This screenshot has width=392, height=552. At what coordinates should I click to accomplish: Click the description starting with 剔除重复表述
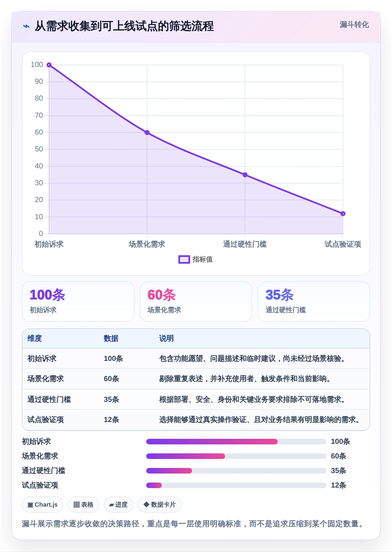coord(246,379)
